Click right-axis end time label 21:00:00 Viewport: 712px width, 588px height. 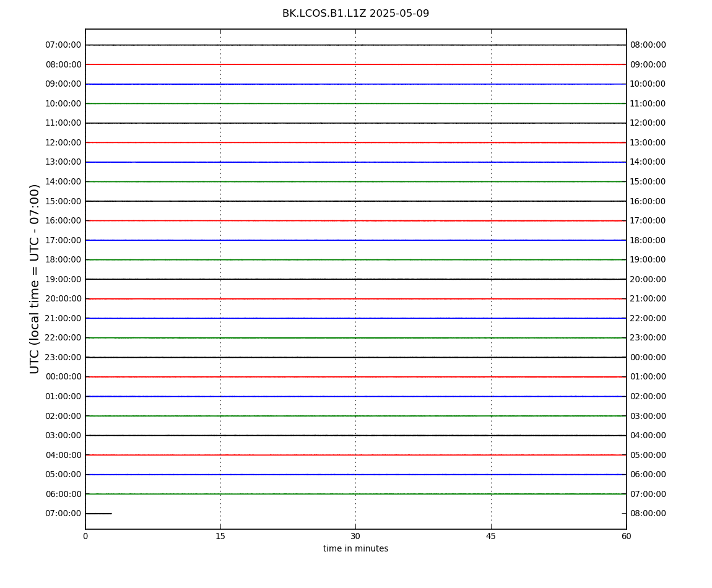tap(648, 299)
